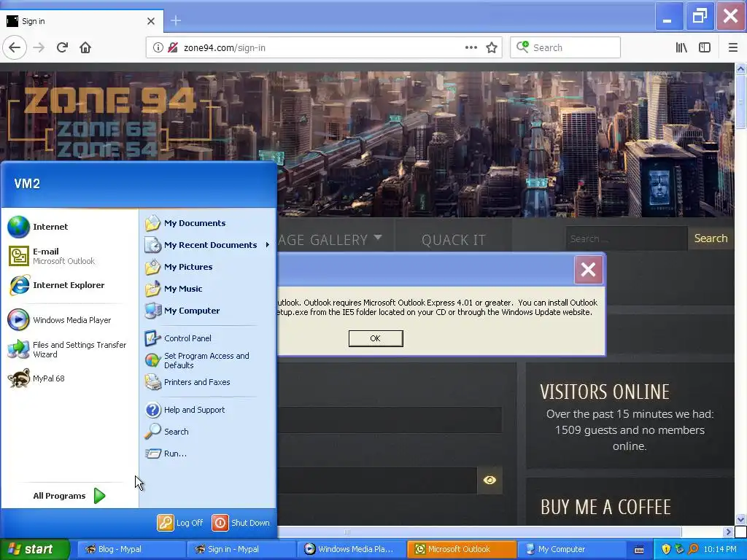This screenshot has width=747, height=560.
Task: Click the website Search button
Action: [x=711, y=238]
